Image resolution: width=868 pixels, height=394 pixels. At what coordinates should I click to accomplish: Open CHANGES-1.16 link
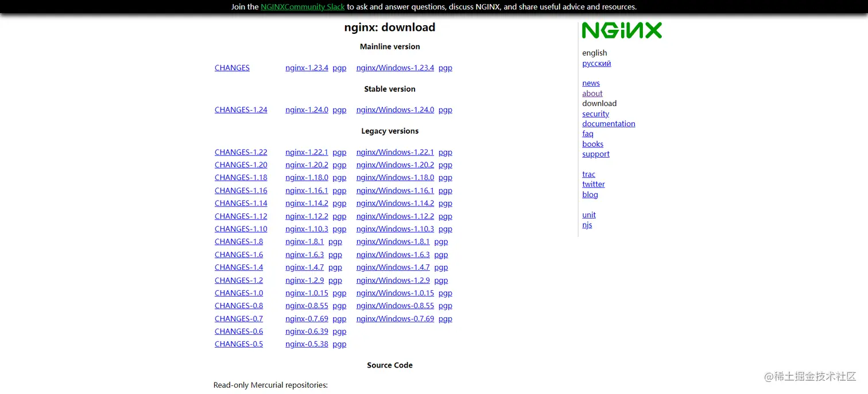(x=241, y=190)
